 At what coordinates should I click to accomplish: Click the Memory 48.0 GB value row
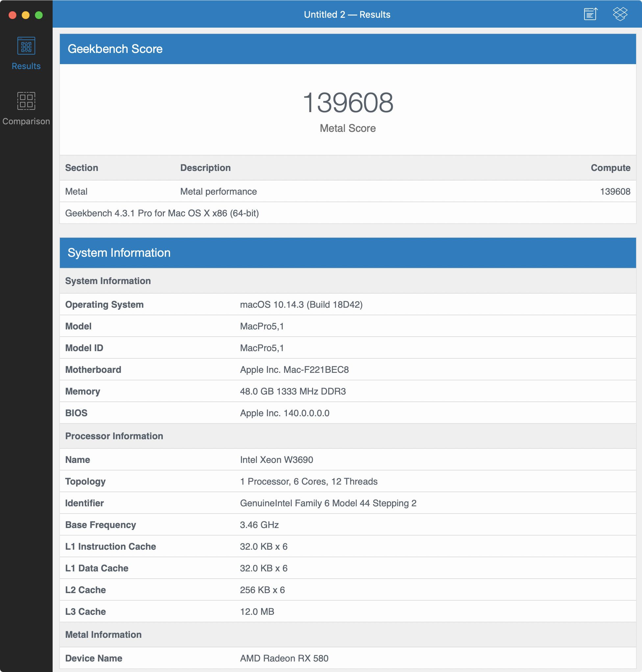[x=293, y=391]
